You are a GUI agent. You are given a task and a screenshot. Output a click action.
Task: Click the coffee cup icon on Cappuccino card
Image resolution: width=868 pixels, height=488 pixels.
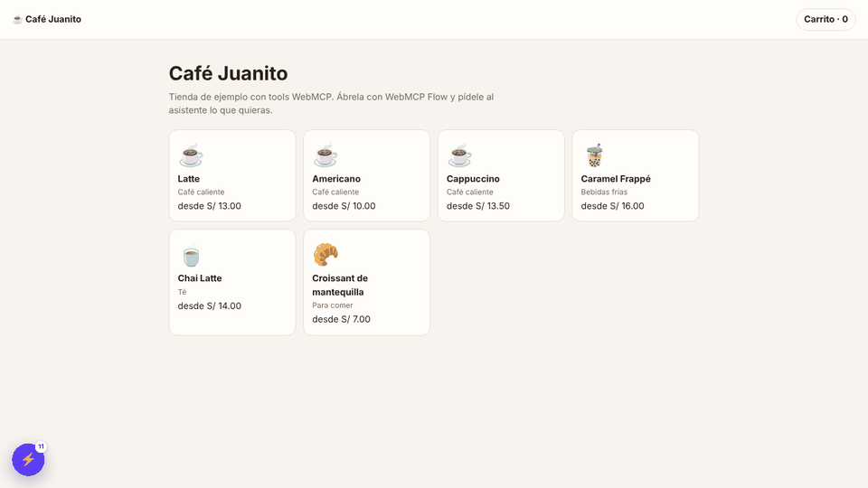coord(460,155)
